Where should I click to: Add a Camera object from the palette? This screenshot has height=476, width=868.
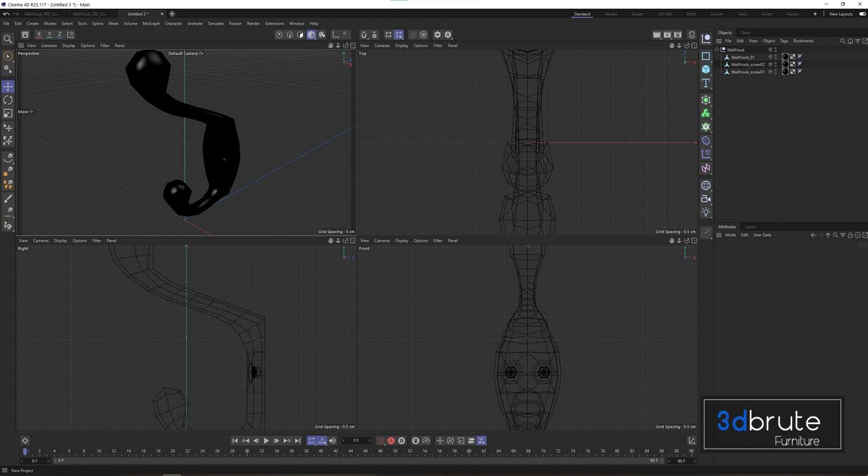pos(706,199)
